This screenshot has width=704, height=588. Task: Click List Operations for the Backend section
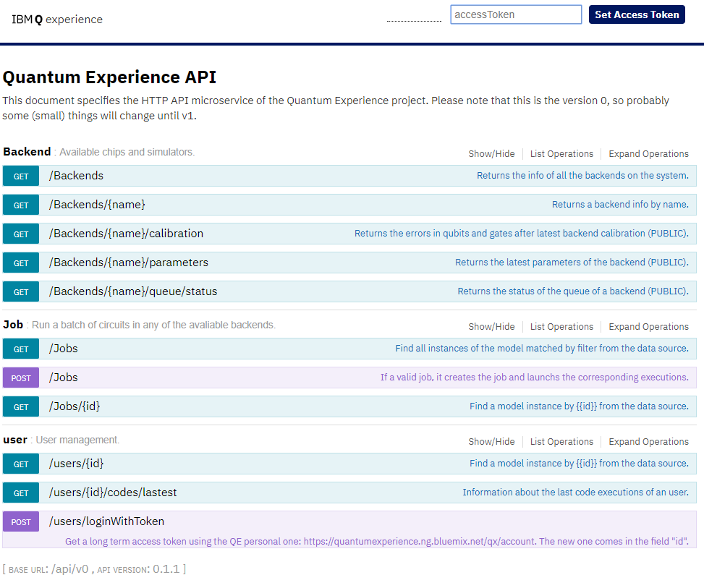coord(561,153)
